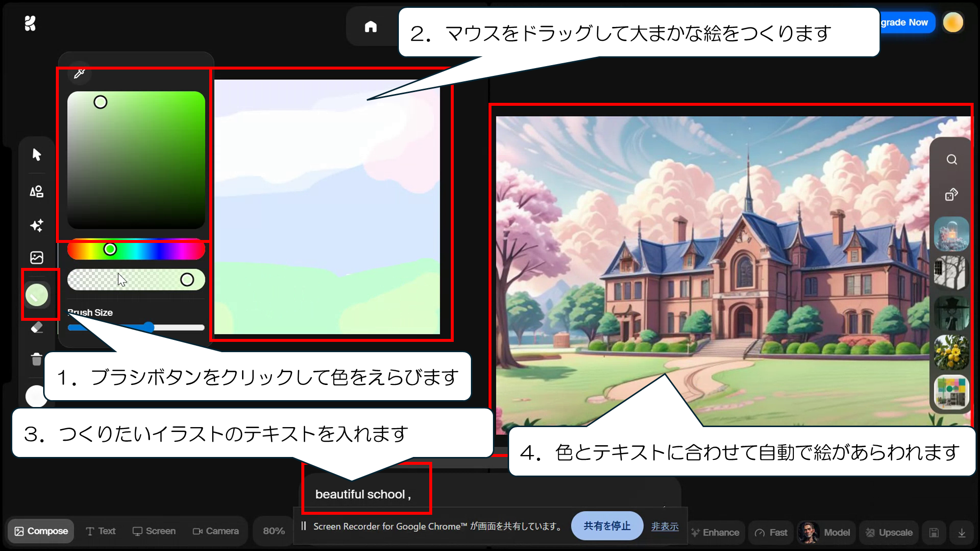This screenshot has height=551, width=980.
Task: Toggle the Fast mode button
Action: click(x=771, y=532)
